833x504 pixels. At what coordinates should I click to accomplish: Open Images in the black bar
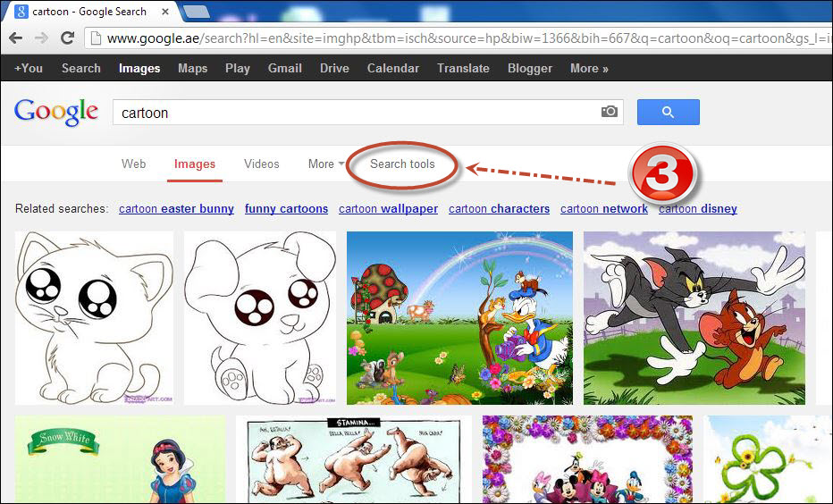click(139, 68)
